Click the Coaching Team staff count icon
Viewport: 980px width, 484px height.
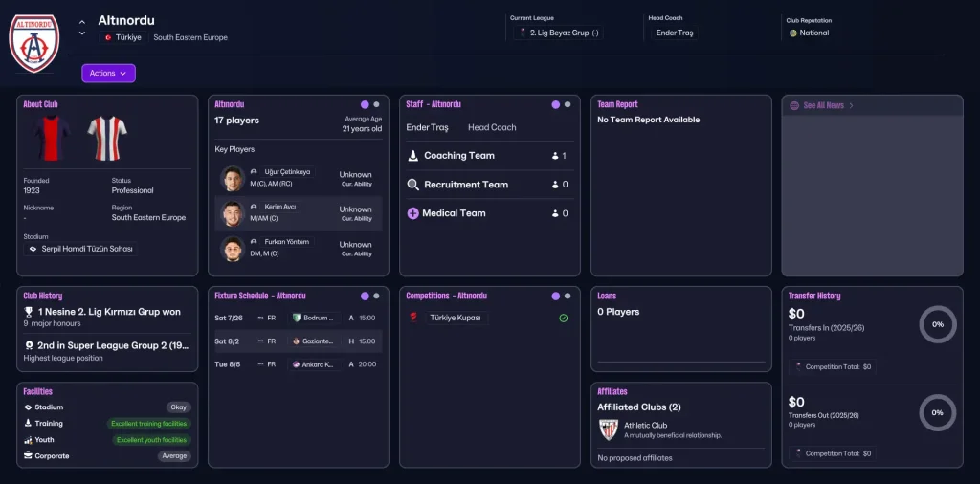click(555, 156)
